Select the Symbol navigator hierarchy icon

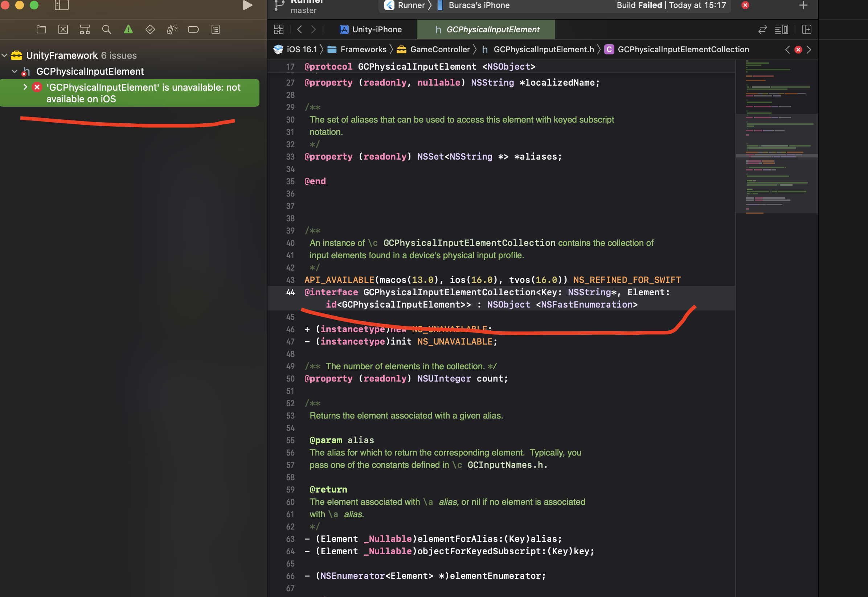pyautogui.click(x=85, y=29)
